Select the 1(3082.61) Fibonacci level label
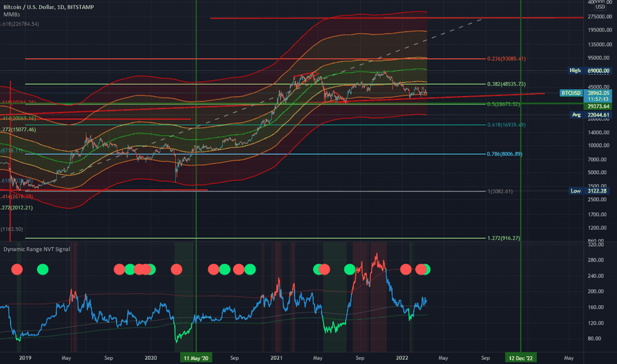617x364 pixels. [x=500, y=191]
